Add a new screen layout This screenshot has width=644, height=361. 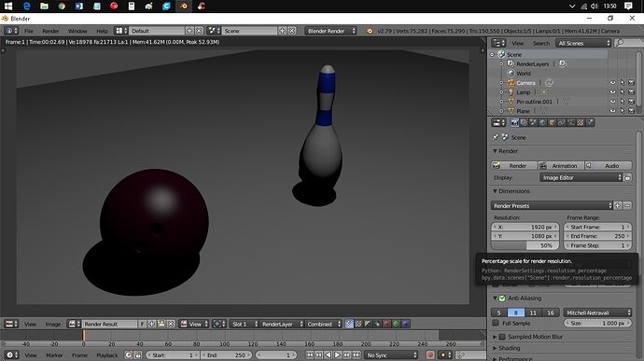[x=189, y=31]
